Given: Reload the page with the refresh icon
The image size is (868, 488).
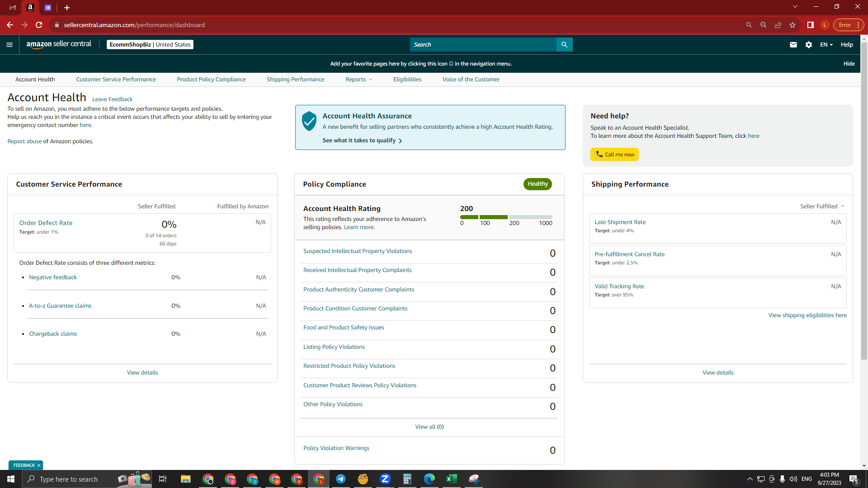Looking at the screenshot, I should click(x=39, y=25).
